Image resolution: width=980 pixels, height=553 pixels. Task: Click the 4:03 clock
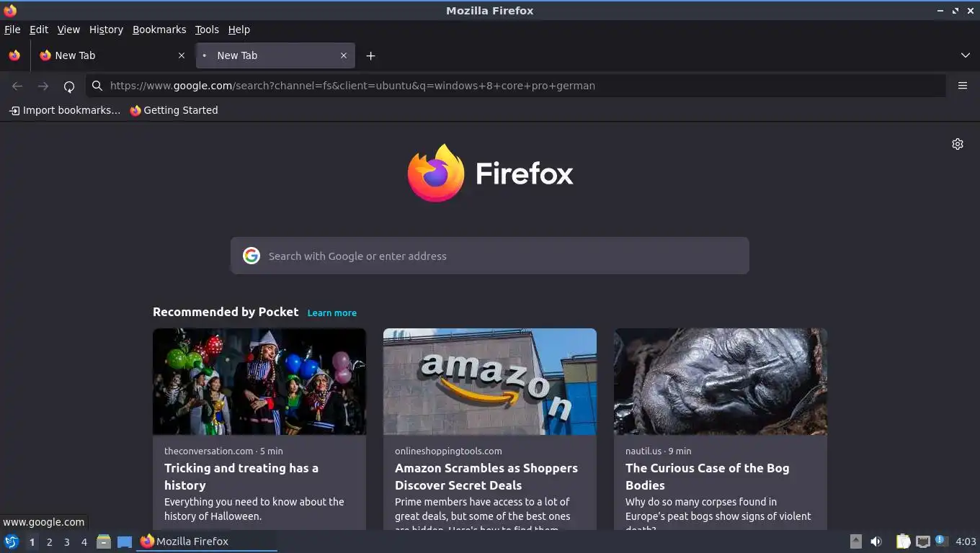966,541
